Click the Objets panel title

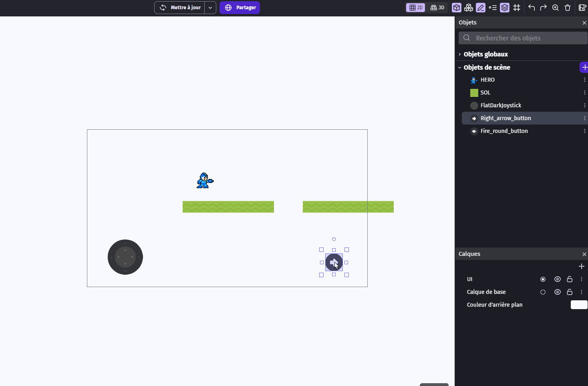pyautogui.click(x=467, y=22)
